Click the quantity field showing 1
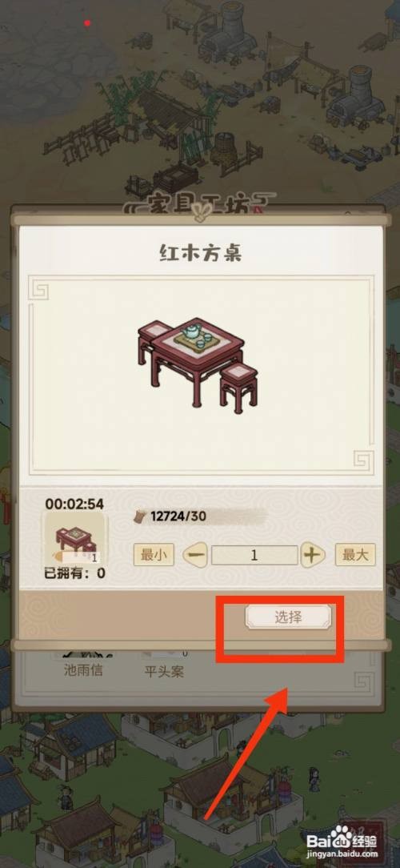Screen dimensions: 400x868 point(254,555)
